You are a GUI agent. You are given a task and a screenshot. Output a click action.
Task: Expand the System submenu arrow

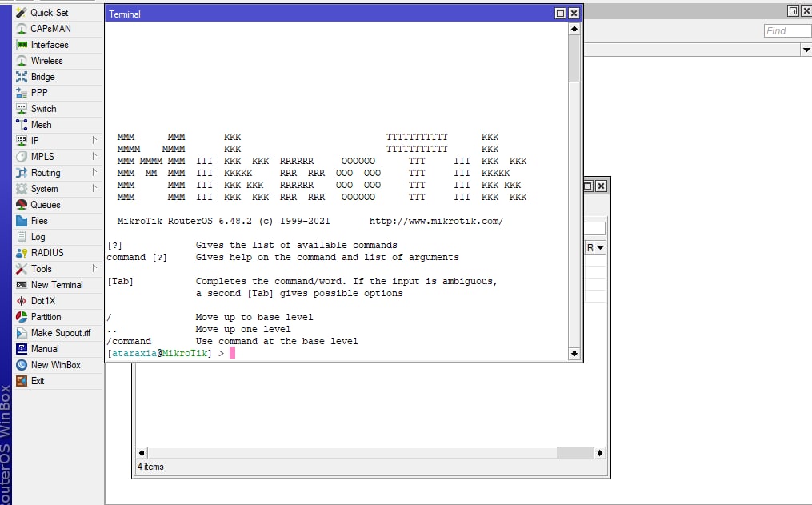94,189
